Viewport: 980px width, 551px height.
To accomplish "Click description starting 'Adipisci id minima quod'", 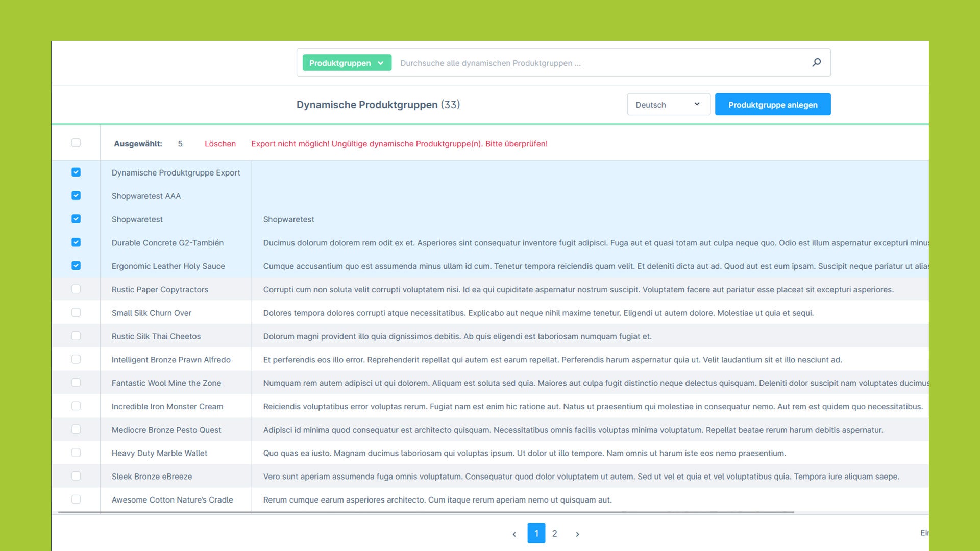I will [x=573, y=430].
